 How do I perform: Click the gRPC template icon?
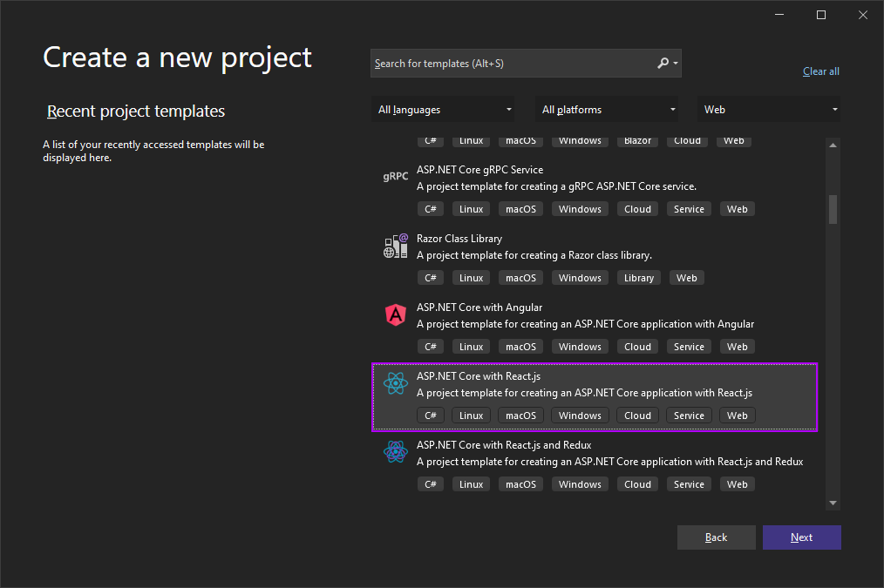[395, 176]
